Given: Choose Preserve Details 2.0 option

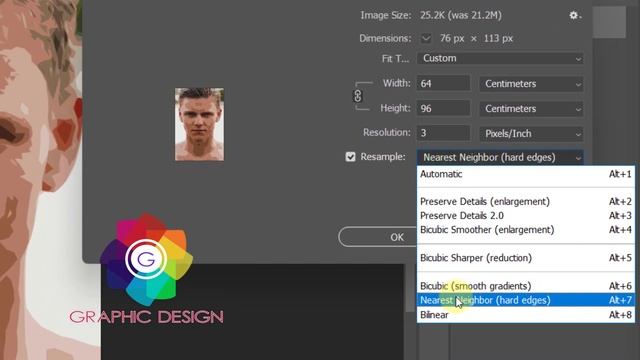Looking at the screenshot, I should [x=526, y=216].
